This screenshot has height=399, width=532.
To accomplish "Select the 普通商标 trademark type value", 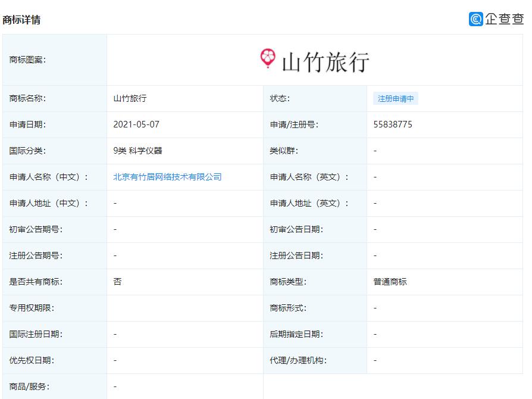I will (390, 282).
